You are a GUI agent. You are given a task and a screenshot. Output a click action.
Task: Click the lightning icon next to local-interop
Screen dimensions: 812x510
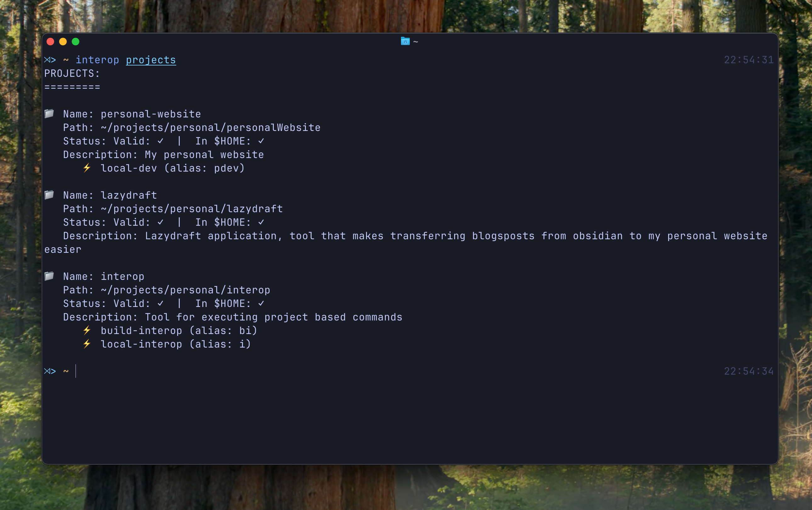pos(87,344)
